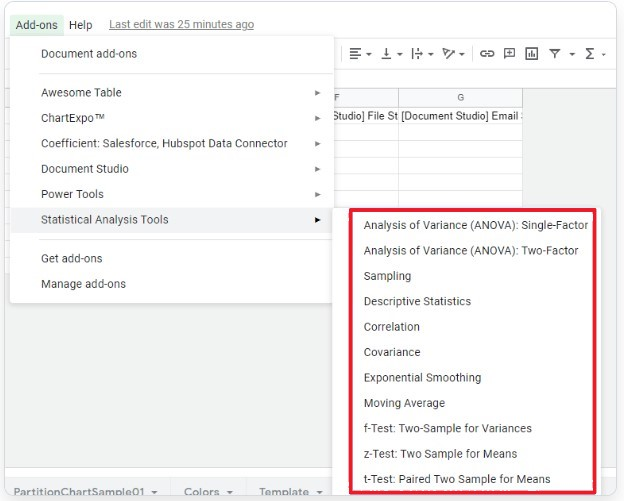
Task: Click the text rotation toolbar icon
Action: coord(448,54)
